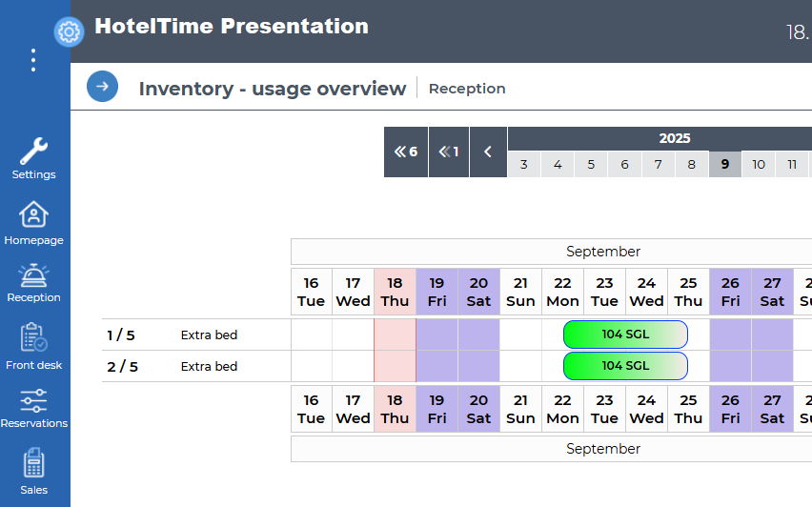Image resolution: width=812 pixels, height=507 pixels.
Task: Click the gear icon beside HotelTime Presentation
Action: [x=69, y=31]
